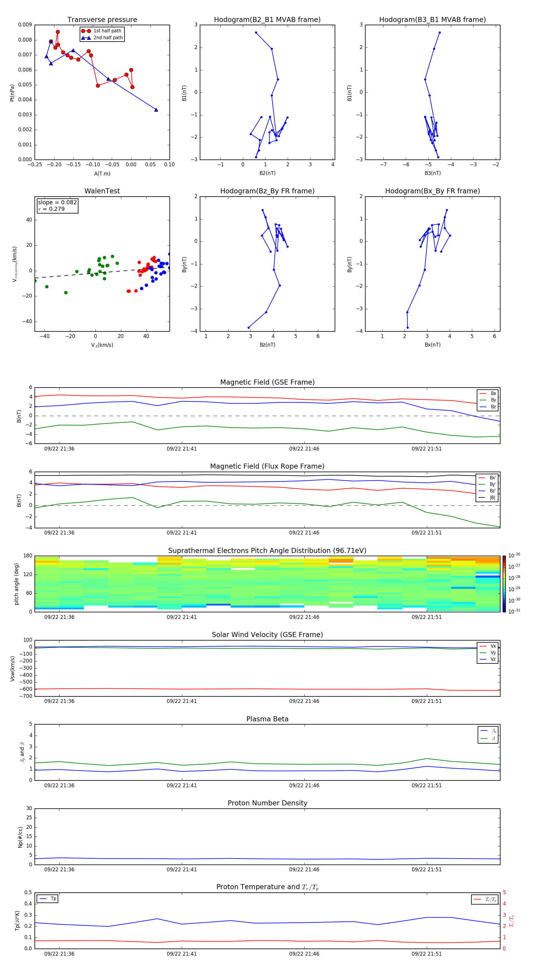Select the Bz' legend entry in Flux Rope Frame
The width and height of the screenshot is (535, 980).
[x=487, y=491]
